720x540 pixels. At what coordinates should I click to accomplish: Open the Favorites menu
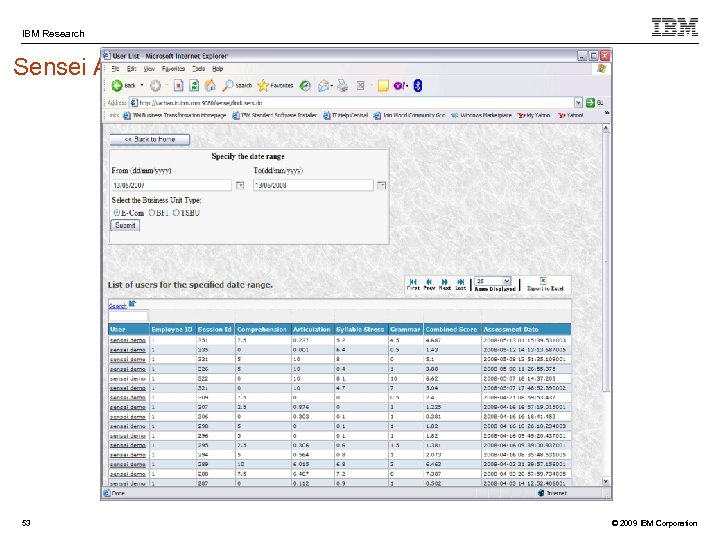click(x=173, y=69)
